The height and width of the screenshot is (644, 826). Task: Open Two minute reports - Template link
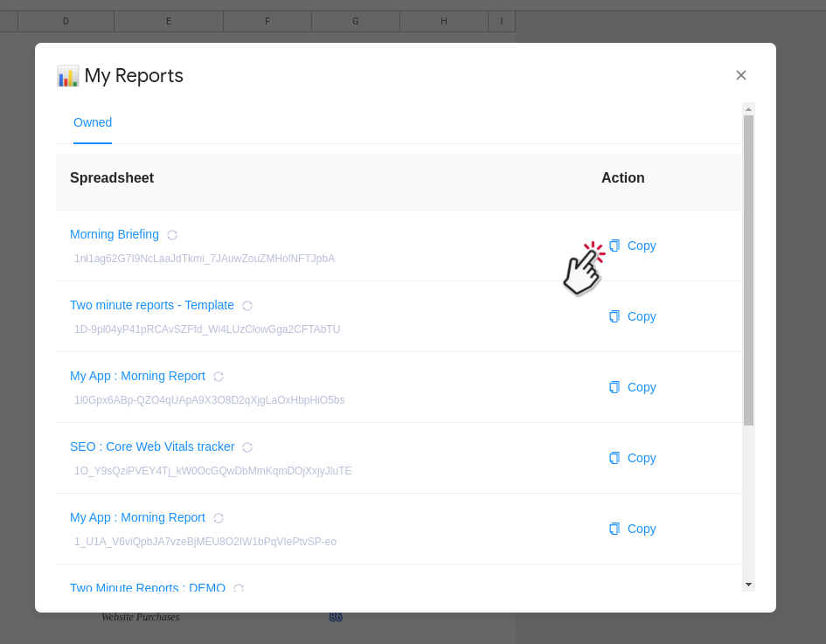[x=152, y=306]
